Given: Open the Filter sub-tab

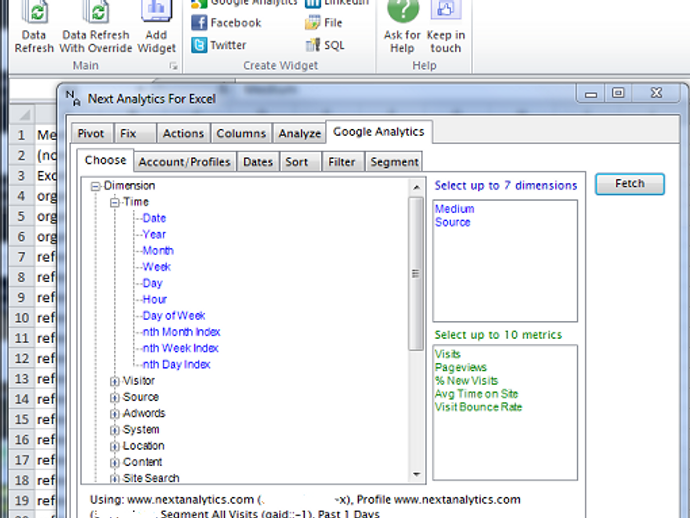Looking at the screenshot, I should [x=343, y=162].
